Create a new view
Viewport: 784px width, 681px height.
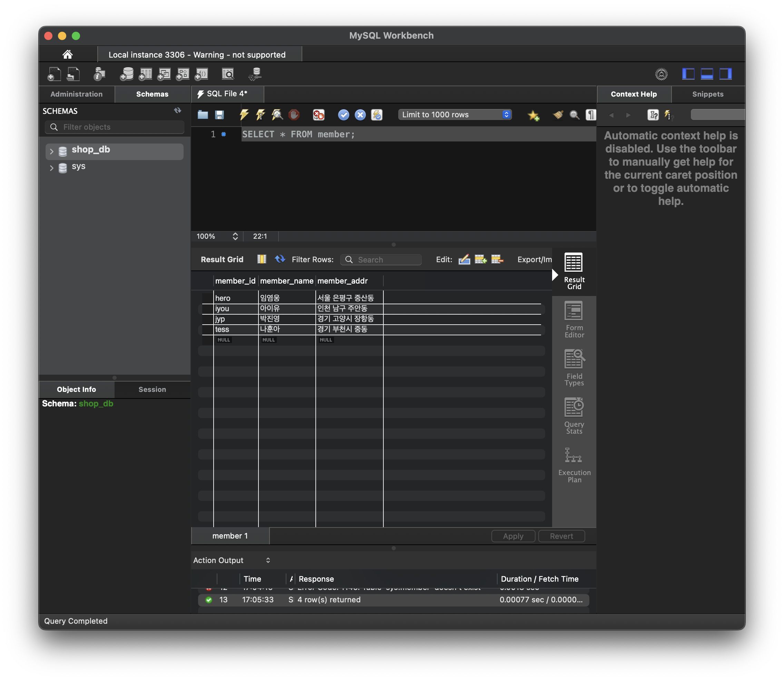point(164,74)
